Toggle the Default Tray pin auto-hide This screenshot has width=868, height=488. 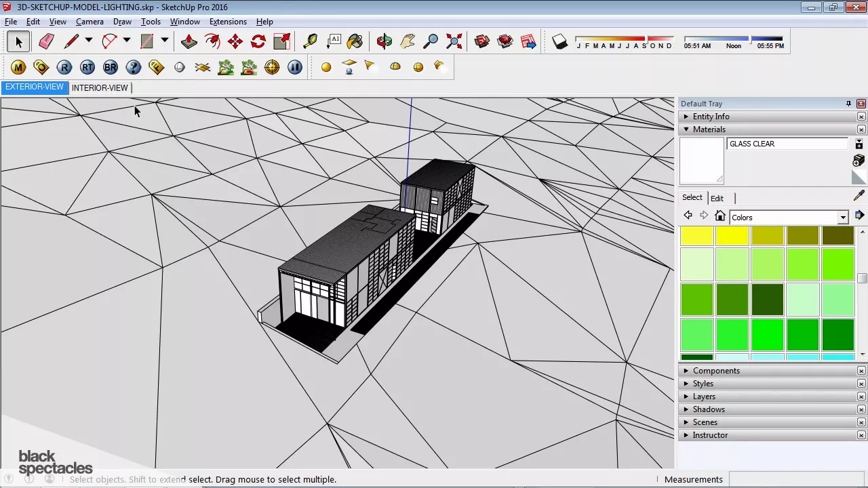[848, 104]
